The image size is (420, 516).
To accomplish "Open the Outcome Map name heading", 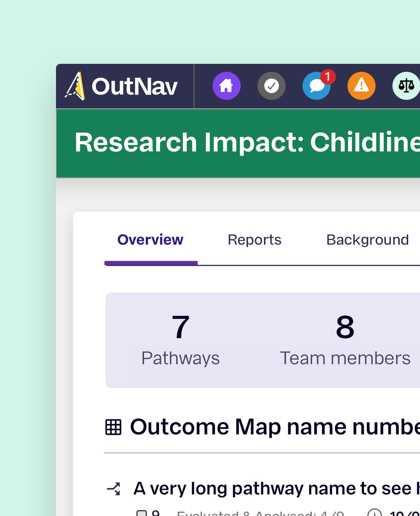I will pos(275,427).
